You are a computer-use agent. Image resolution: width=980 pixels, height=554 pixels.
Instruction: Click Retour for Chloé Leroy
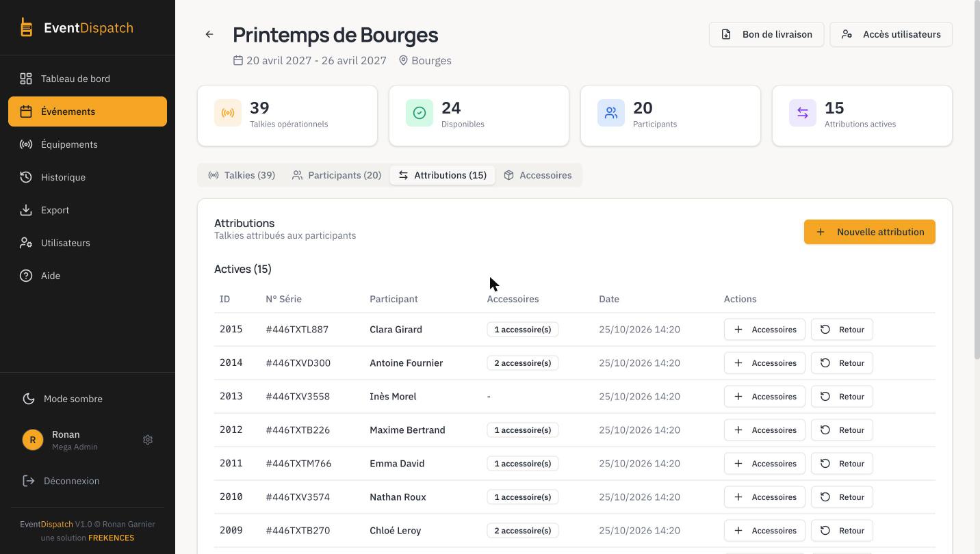pyautogui.click(x=842, y=531)
